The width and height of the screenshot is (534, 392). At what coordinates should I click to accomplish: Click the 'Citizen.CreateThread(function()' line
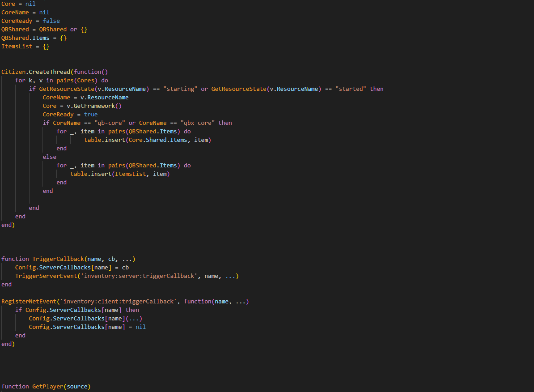pyautogui.click(x=55, y=72)
